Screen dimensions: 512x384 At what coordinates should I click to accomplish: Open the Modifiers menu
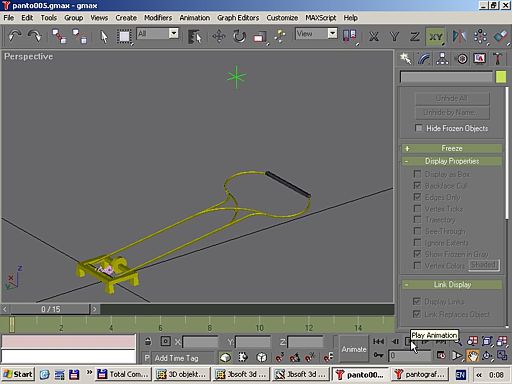pos(158,18)
